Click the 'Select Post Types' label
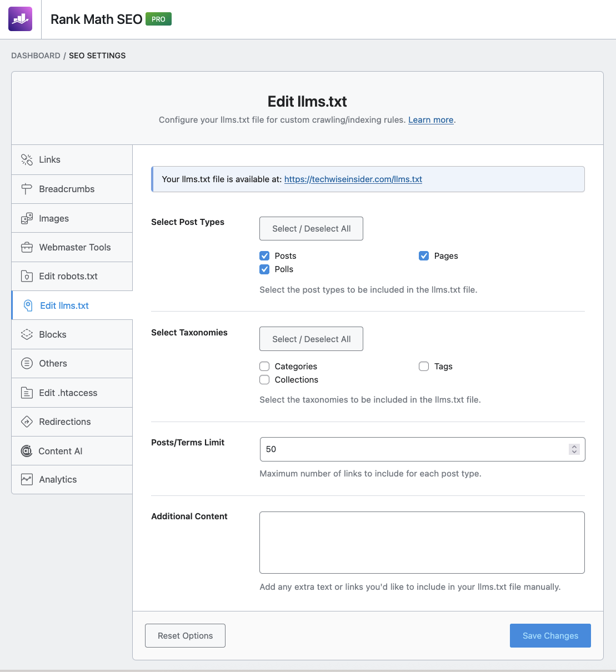 click(188, 222)
